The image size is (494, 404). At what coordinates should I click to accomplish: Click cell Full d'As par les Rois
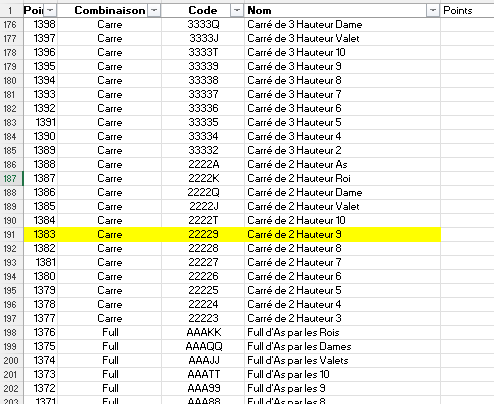342,333
